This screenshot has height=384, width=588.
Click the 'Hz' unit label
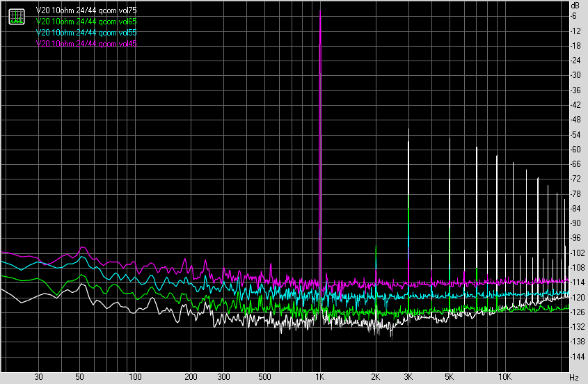pyautogui.click(x=574, y=377)
